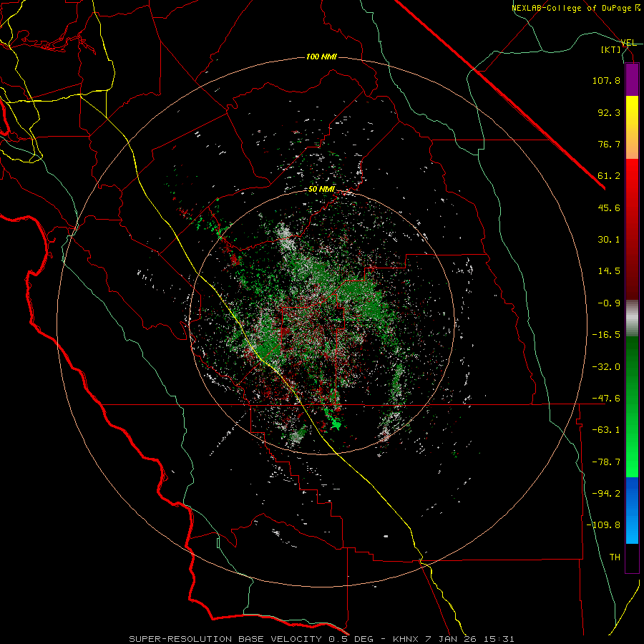644x644 pixels.
Task: Select the 107.8 scale value
Action: (606, 80)
